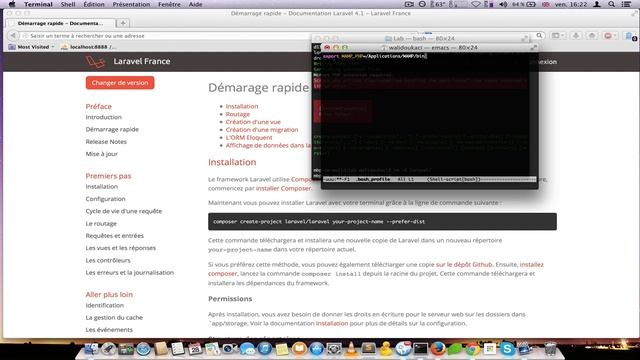Open Notification Center list icon
The height and width of the screenshot is (360, 640).
click(627, 4)
